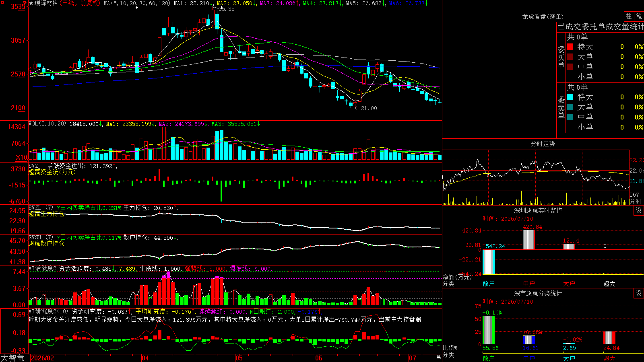Screen dimensions: 644x362
Task: Click the 21.00 low price annotation
Action: [x=369, y=108]
